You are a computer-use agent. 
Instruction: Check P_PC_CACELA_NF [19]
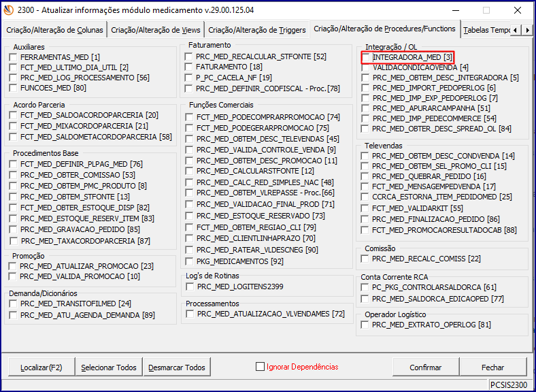tap(188, 78)
